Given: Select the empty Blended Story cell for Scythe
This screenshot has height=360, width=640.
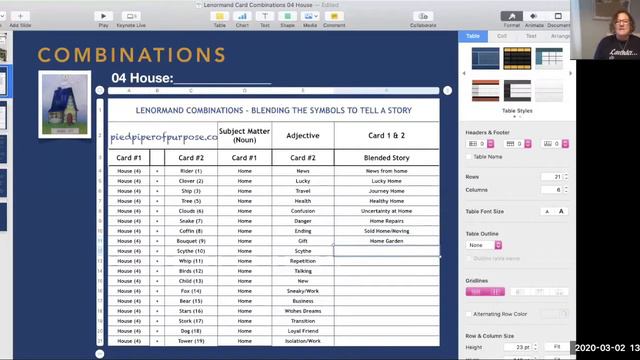Looking at the screenshot, I should click(387, 251).
